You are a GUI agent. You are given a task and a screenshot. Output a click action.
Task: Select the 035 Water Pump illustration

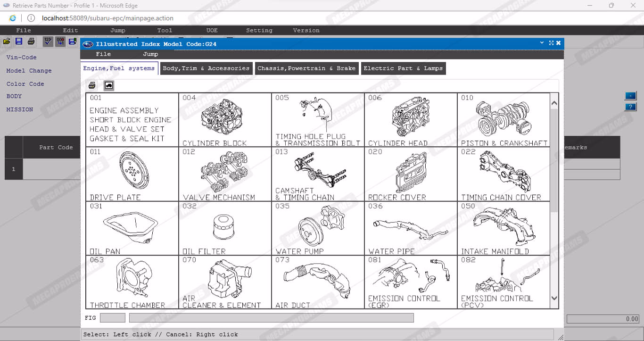318,228
